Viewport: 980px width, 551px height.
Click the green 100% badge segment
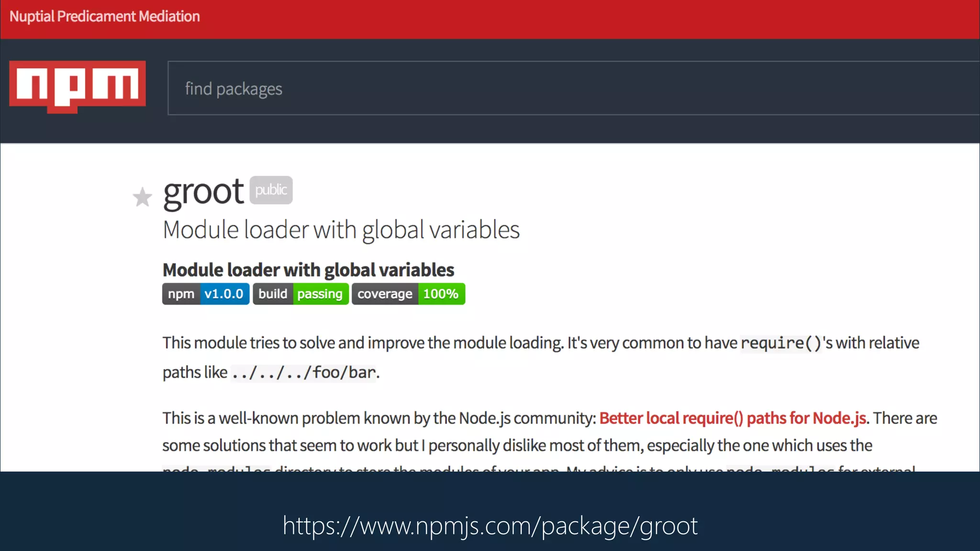click(441, 294)
